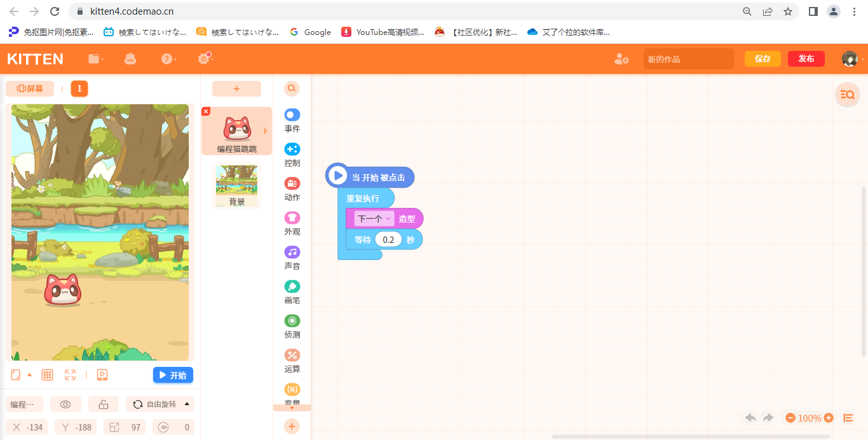Viewport: 868px width, 440px height.
Task: Click the sprite rotation angle field 0
Action: tap(173, 427)
